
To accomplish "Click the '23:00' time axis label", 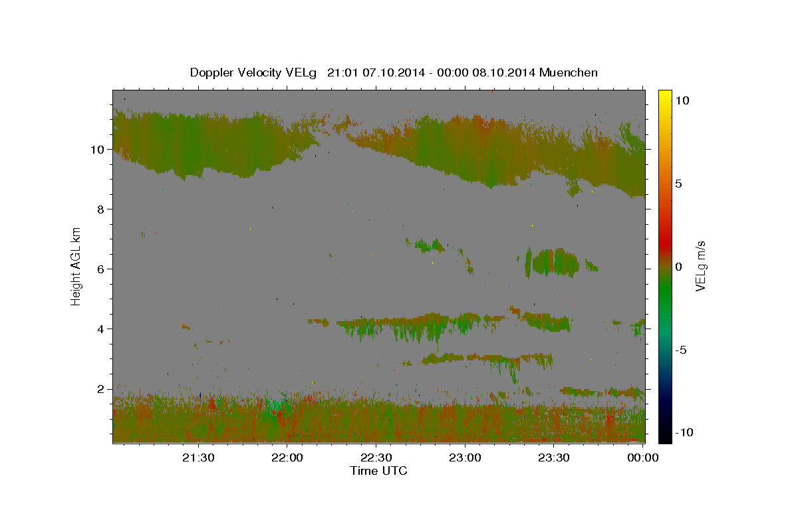I will click(x=465, y=458).
